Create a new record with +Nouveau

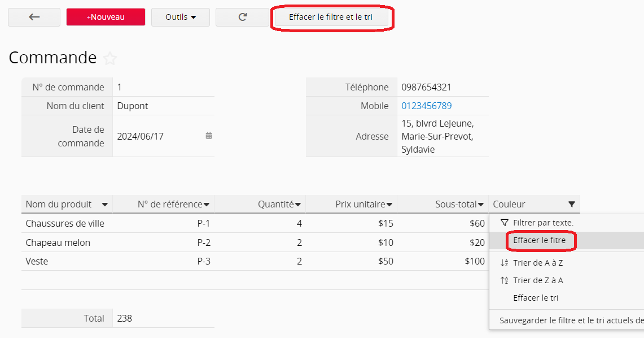[106, 18]
